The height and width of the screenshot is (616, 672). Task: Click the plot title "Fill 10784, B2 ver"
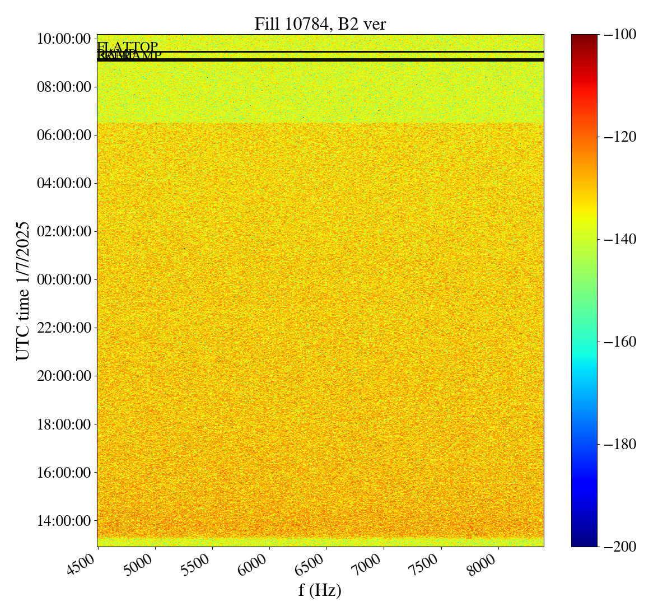(x=320, y=24)
